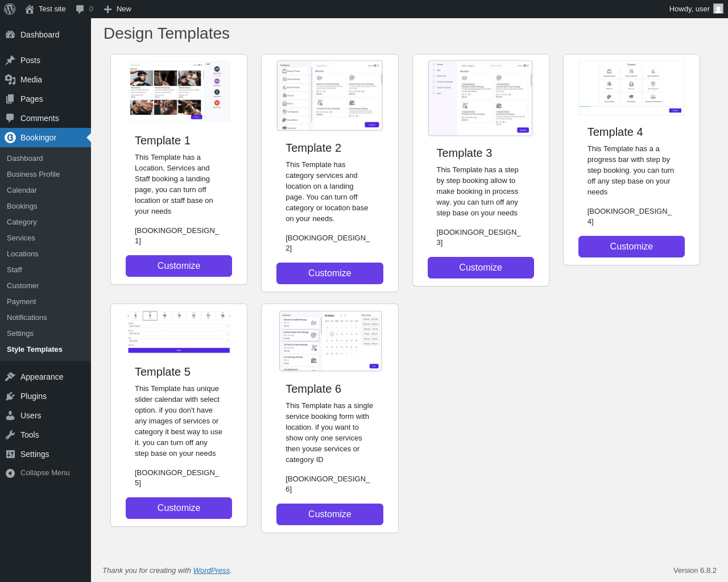728x582 pixels.
Task: Click the Comments icon in sidebar
Action: click(10, 118)
